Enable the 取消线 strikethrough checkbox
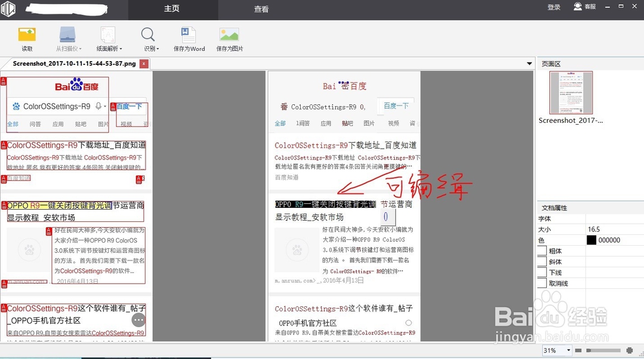The width and height of the screenshot is (644, 359). coord(542,282)
